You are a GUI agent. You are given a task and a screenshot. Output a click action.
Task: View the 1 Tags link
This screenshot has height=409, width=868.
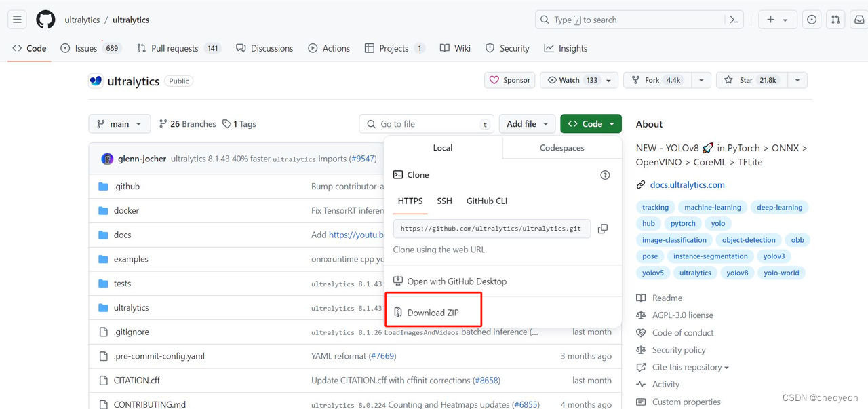click(x=239, y=124)
